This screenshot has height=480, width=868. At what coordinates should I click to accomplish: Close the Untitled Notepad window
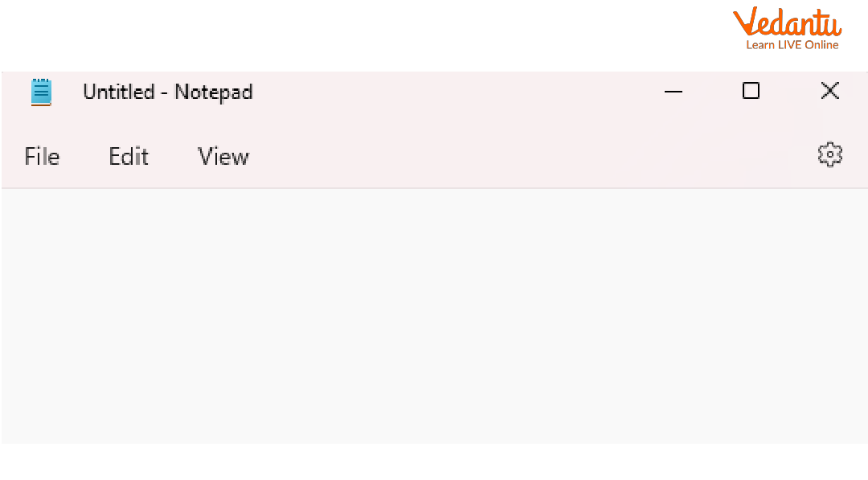pos(829,91)
